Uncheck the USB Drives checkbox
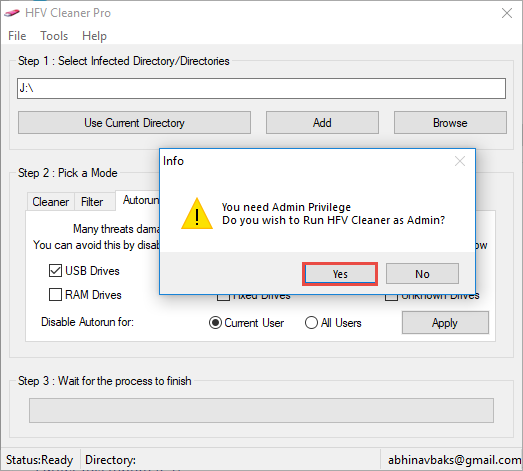This screenshot has height=471, width=523. click(x=55, y=271)
